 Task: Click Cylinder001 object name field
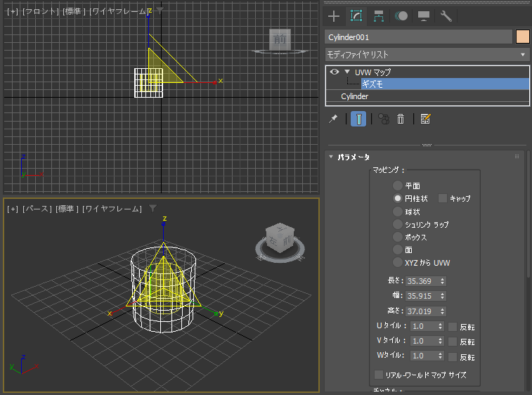click(419, 37)
